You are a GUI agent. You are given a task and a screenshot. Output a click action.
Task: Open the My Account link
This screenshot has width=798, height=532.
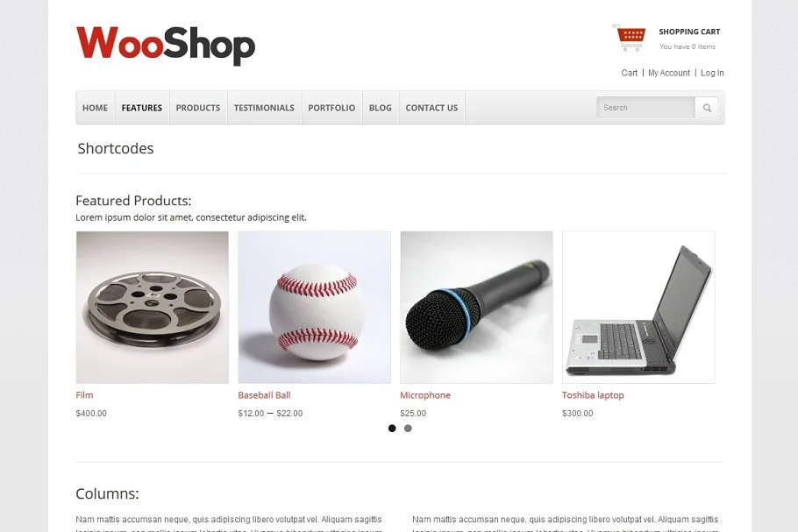click(669, 73)
